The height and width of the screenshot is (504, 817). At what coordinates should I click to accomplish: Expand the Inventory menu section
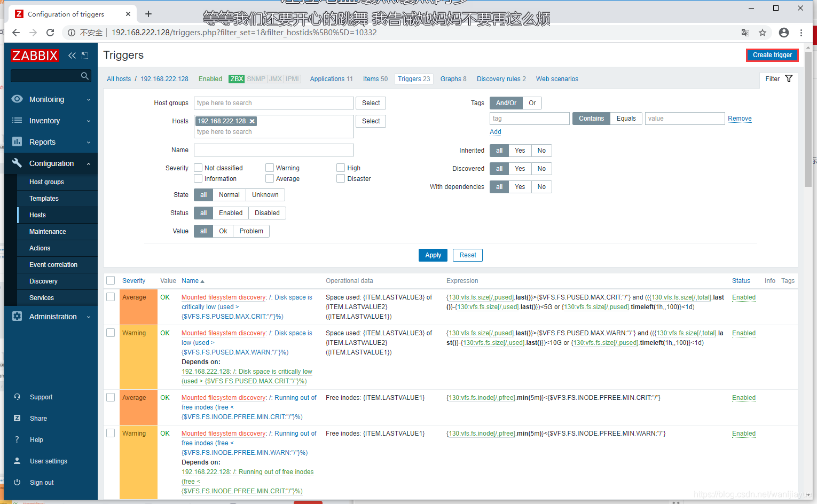point(89,121)
